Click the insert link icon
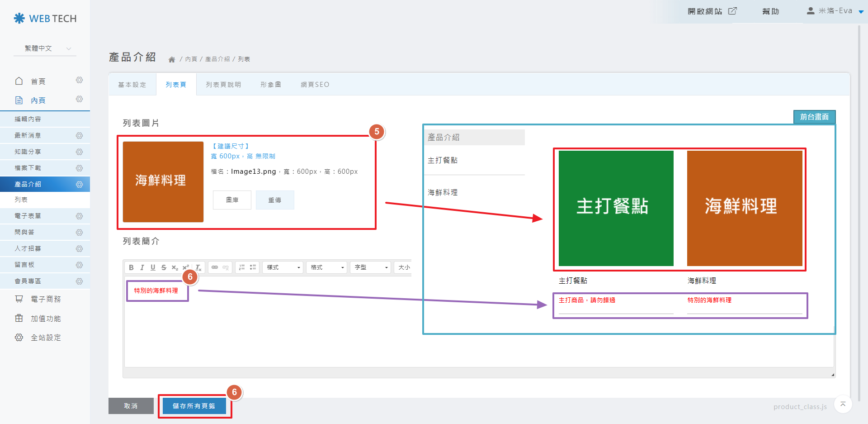This screenshot has height=424, width=868. tap(215, 267)
